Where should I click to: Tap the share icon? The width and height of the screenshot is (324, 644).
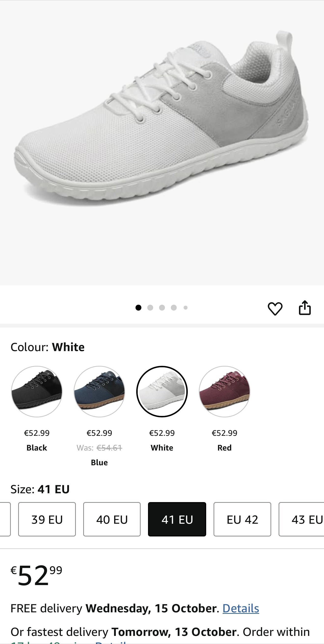coord(305,308)
